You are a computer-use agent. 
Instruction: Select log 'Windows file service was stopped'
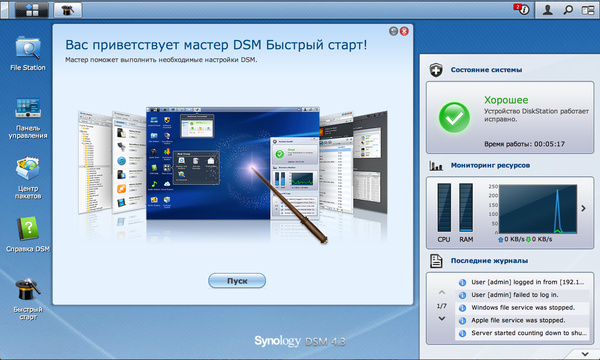click(x=522, y=308)
